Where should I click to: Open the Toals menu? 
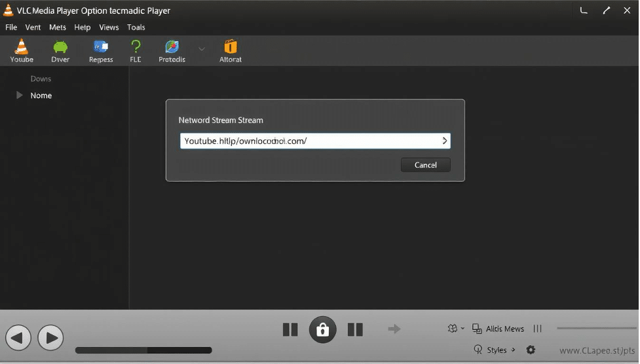(136, 27)
